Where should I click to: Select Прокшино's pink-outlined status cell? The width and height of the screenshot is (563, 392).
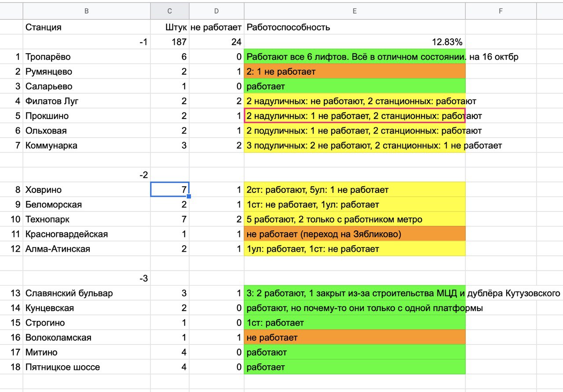pos(355,116)
